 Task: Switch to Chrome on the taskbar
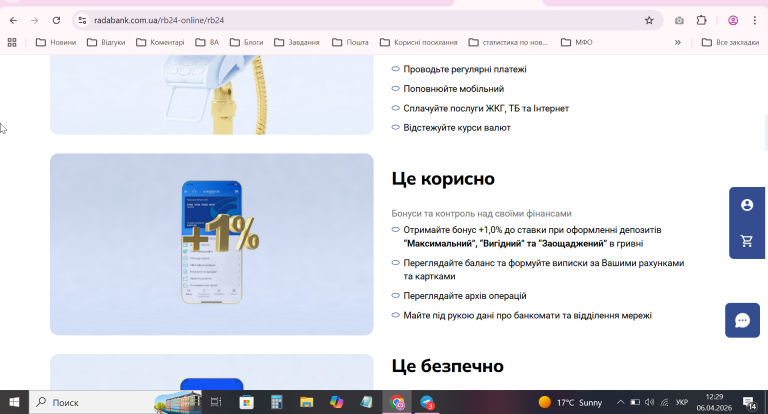[x=397, y=402]
